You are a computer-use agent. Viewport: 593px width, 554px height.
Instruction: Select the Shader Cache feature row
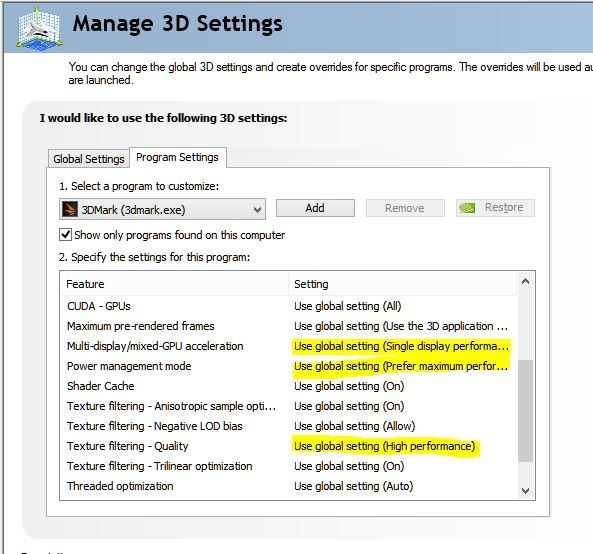[289, 386]
